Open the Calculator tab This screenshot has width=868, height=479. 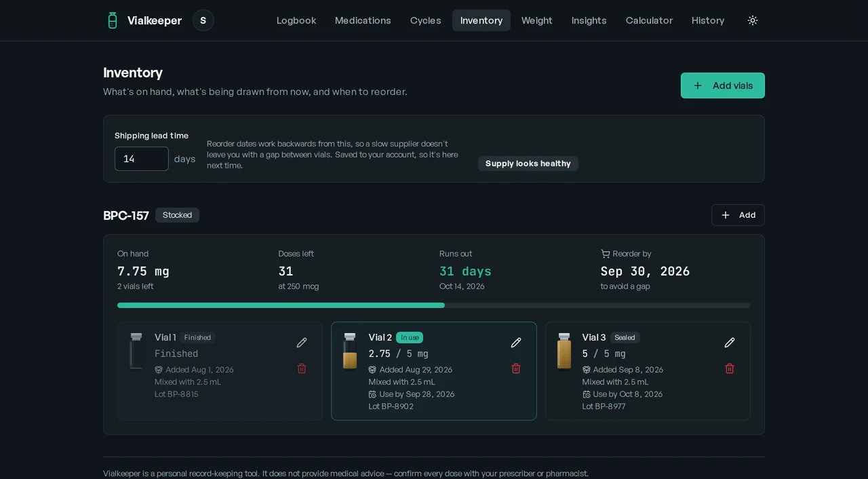[649, 20]
